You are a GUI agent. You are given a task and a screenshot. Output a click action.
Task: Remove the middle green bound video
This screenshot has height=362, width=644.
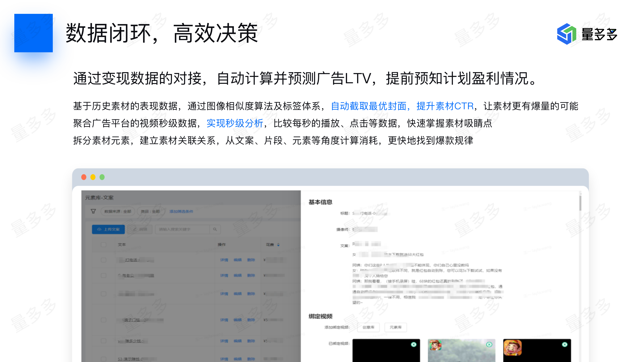[x=489, y=344]
